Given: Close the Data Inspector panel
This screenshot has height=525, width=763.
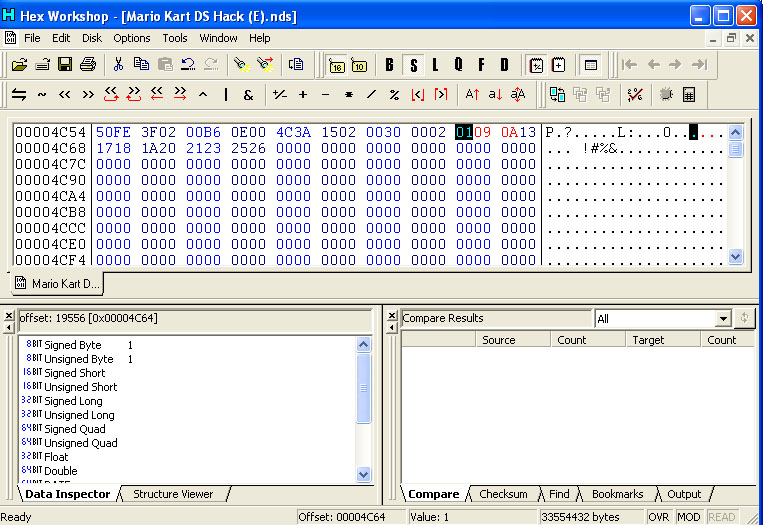Looking at the screenshot, I should 8,316.
